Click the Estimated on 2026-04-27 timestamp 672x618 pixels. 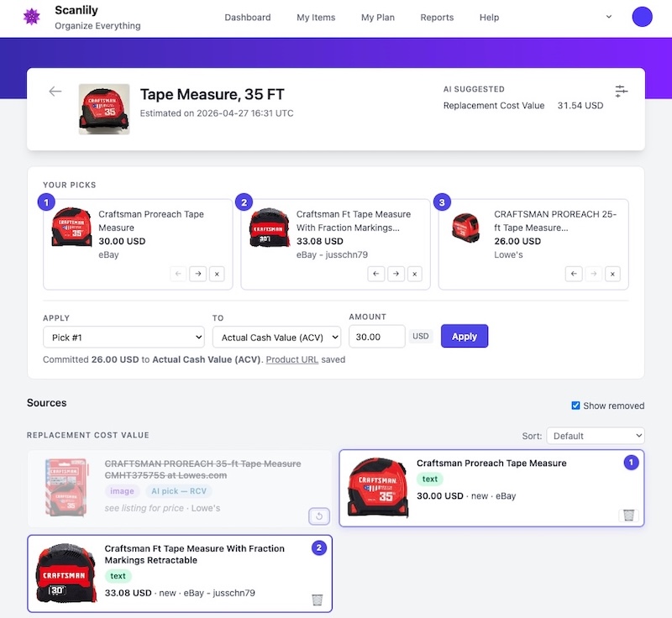coord(217,113)
